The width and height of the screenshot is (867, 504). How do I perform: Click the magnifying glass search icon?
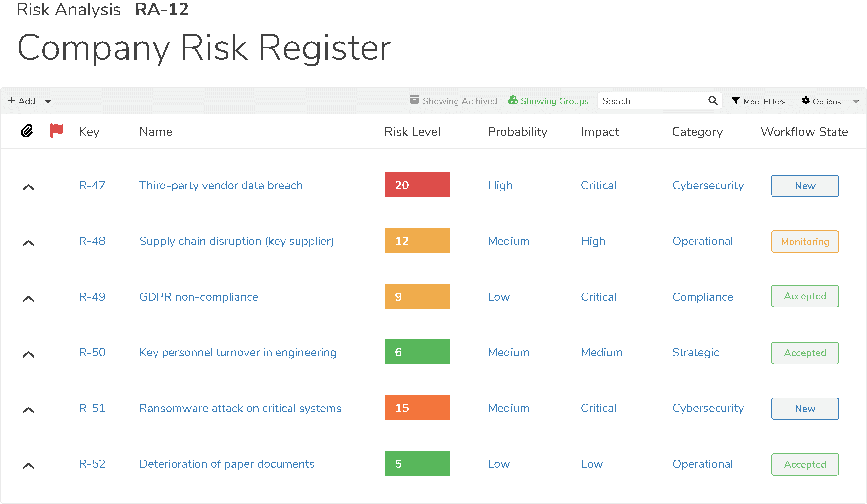coord(712,101)
